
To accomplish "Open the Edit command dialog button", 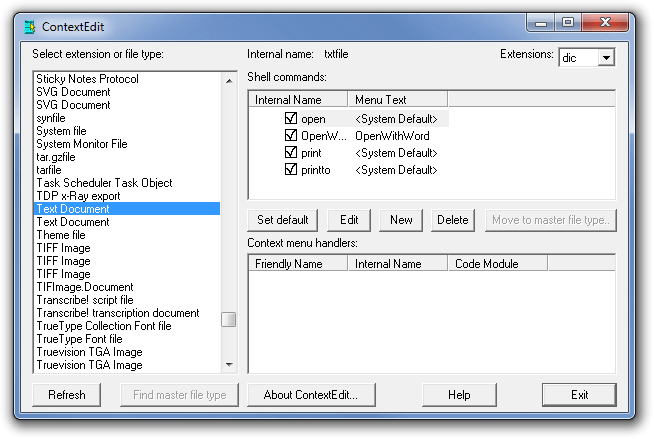I will pyautogui.click(x=349, y=220).
